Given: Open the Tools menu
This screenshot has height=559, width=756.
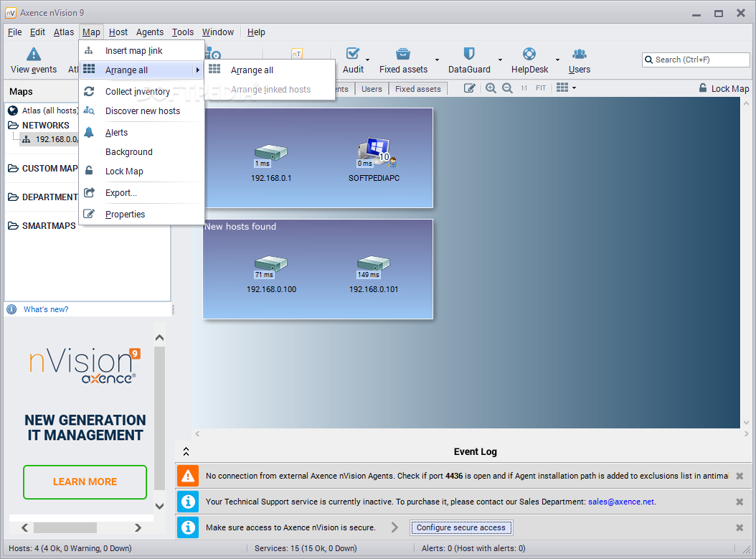Looking at the screenshot, I should click(x=183, y=32).
